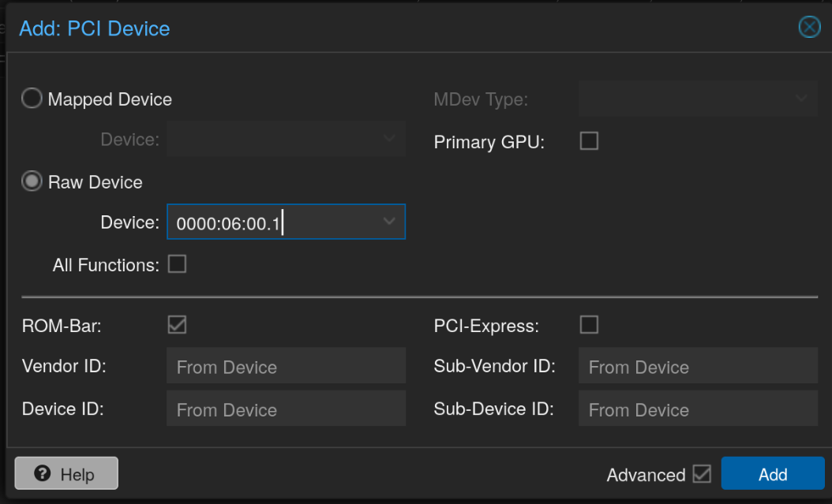The height and width of the screenshot is (504, 832).
Task: Select the Sub-Vendor ID field
Action: [x=698, y=366]
